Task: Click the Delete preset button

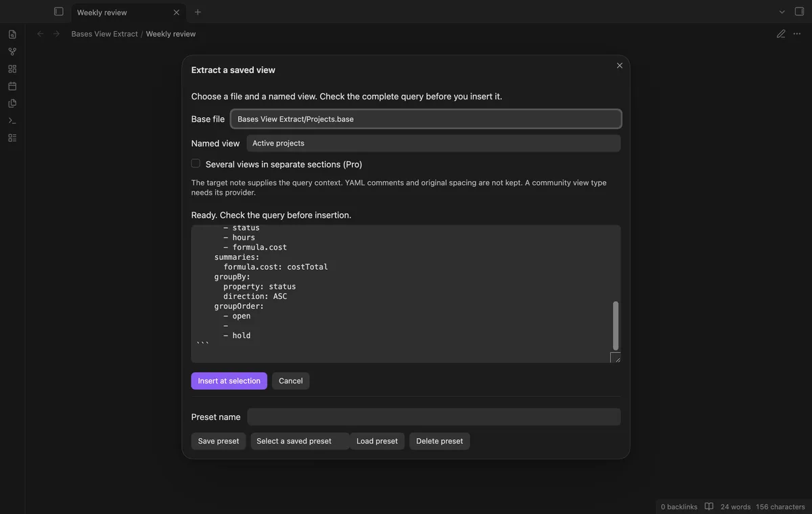Action: [x=439, y=441]
